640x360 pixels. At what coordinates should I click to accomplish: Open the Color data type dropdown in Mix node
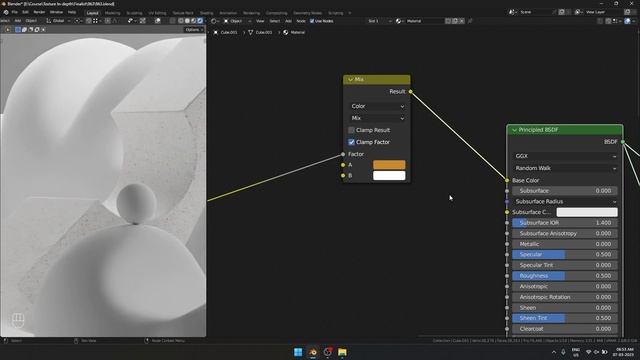[x=377, y=106]
